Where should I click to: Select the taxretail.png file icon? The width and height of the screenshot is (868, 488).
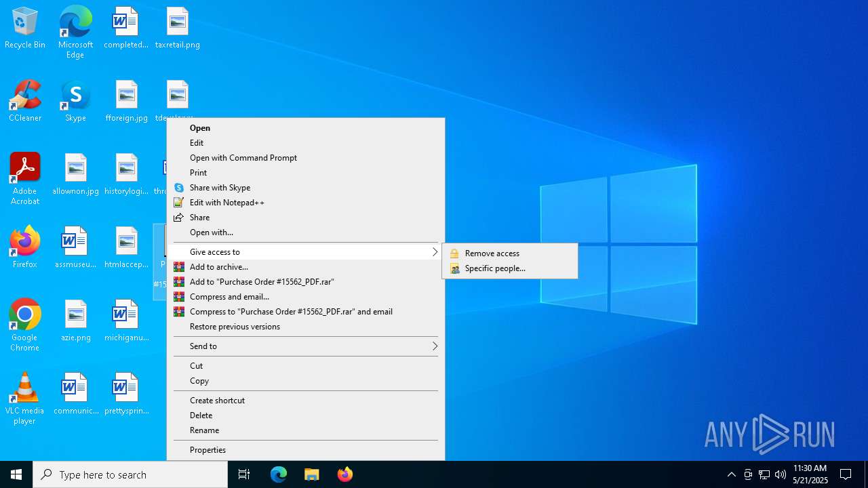coord(178,28)
